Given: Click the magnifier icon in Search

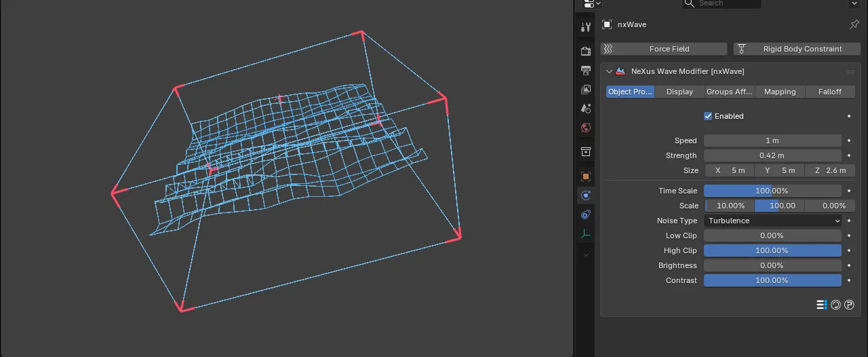Looking at the screenshot, I should click(690, 3).
